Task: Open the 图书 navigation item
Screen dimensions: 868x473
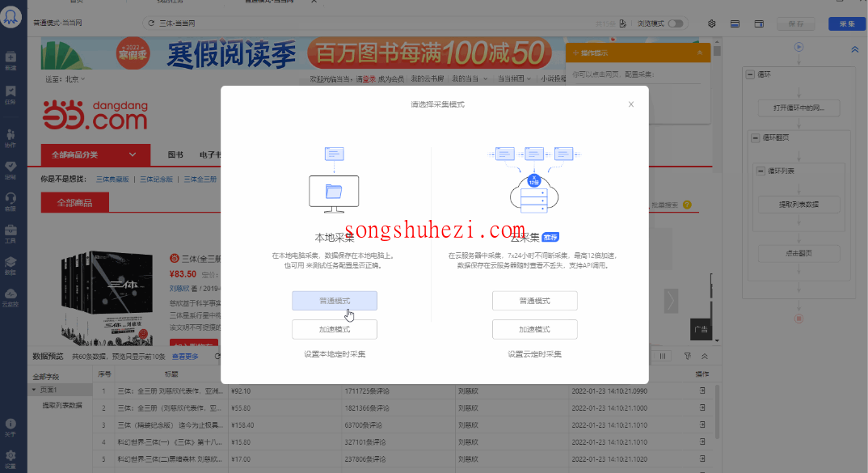Action: pyautogui.click(x=175, y=154)
